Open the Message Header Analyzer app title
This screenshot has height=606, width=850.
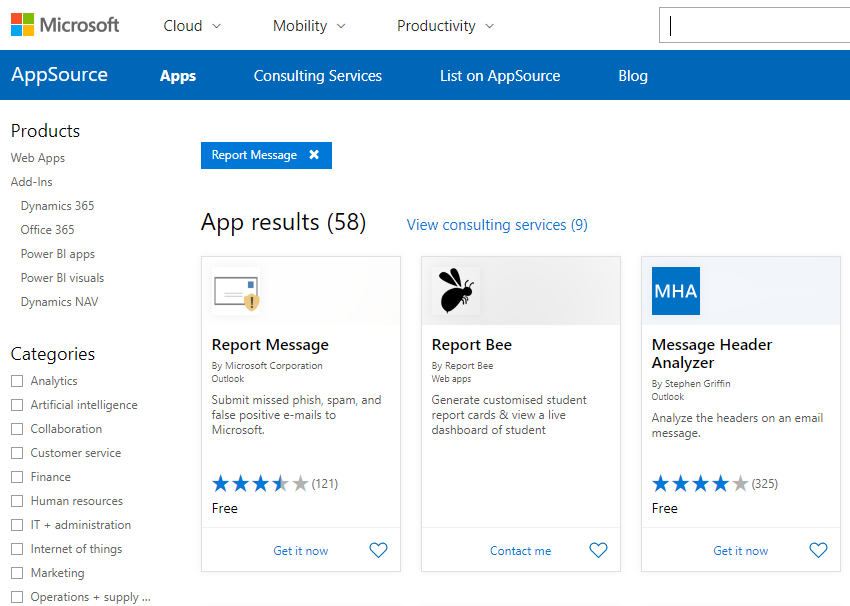[712, 353]
